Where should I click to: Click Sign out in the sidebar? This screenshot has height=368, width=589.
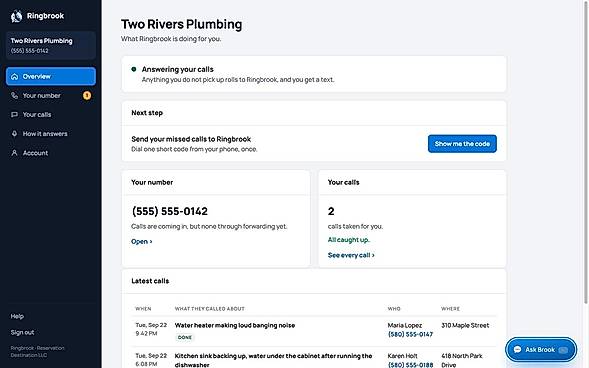[x=22, y=333]
